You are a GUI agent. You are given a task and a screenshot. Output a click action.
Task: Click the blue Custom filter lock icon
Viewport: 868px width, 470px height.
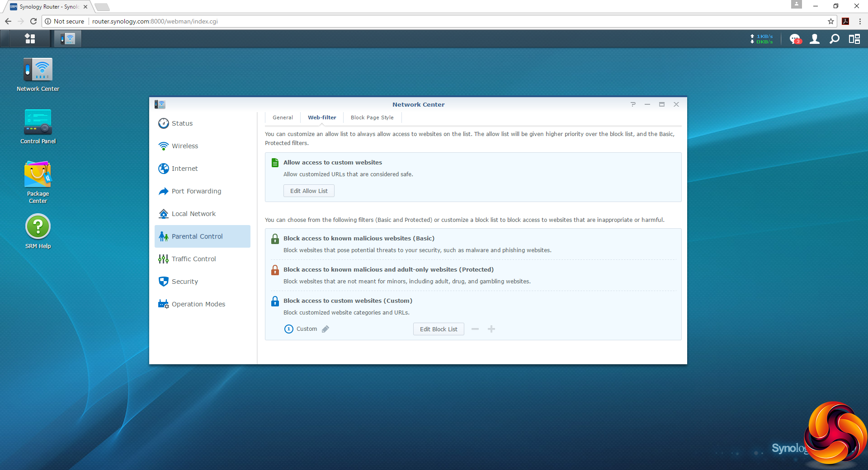(275, 301)
